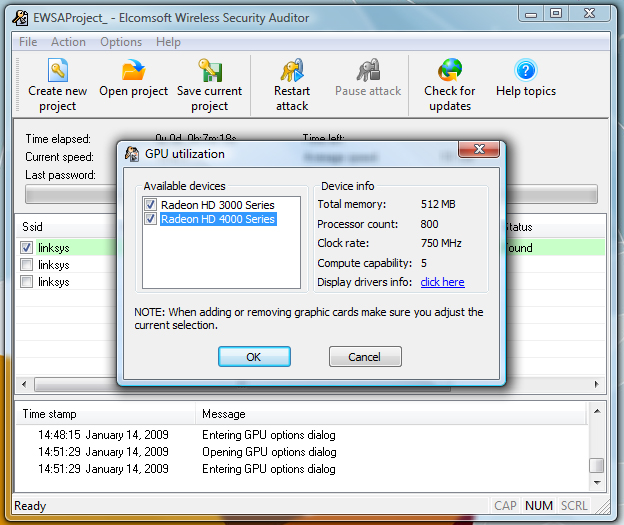Click the Ready status bar text

click(30, 506)
